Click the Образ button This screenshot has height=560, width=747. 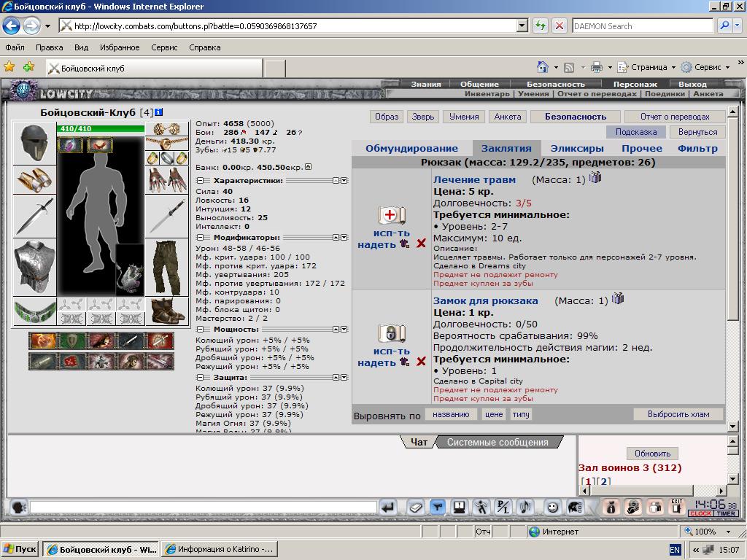point(387,117)
